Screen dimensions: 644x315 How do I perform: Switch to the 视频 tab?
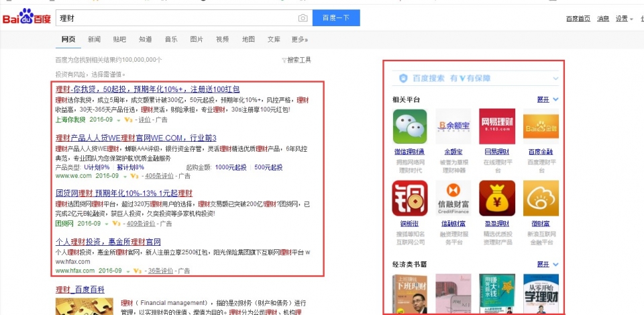[223, 40]
